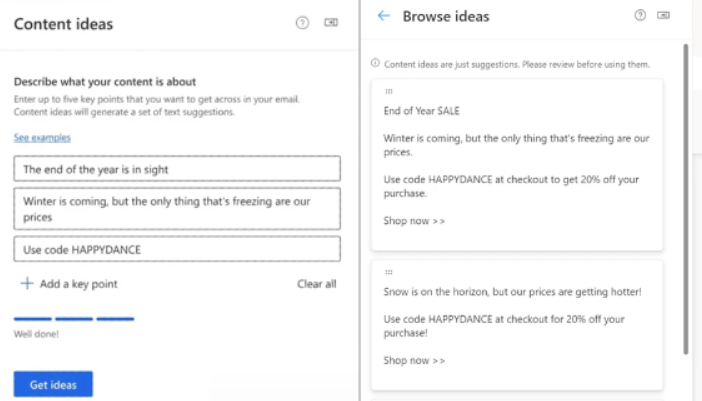This screenshot has width=702, height=401.
Task: Click the plus icon for Add a key point
Action: tap(27, 284)
